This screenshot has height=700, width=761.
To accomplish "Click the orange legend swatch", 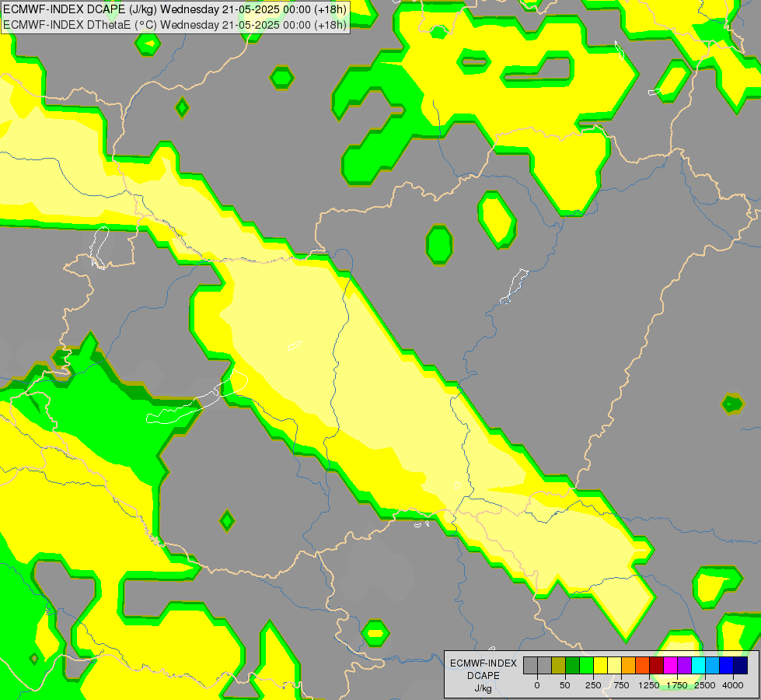I will coord(629,666).
